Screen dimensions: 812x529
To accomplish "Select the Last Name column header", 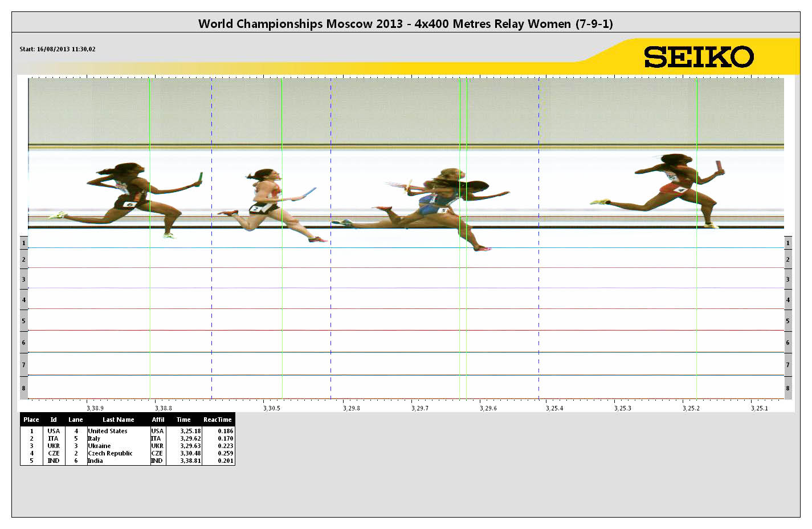I will [118, 420].
